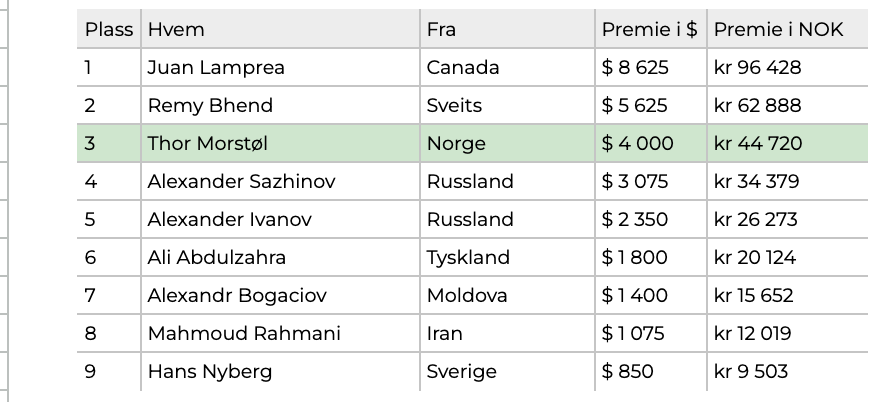Click the Alexandr Bogaciov cell
This screenshot has width=880, height=402.
pos(281,295)
